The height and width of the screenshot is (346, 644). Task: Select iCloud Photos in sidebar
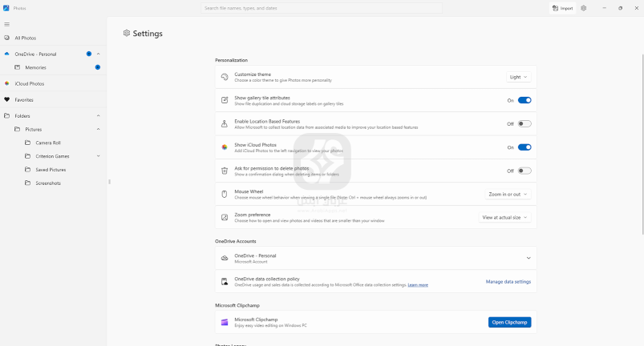[29, 83]
